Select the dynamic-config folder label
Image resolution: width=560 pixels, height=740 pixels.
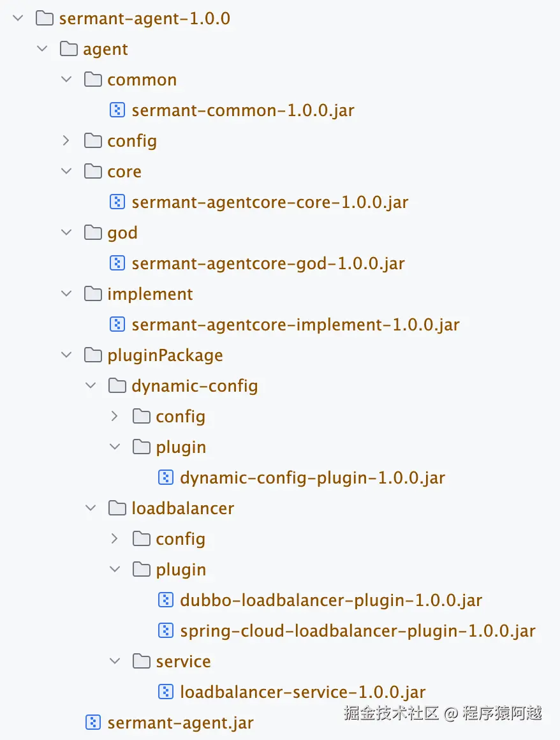coord(195,386)
